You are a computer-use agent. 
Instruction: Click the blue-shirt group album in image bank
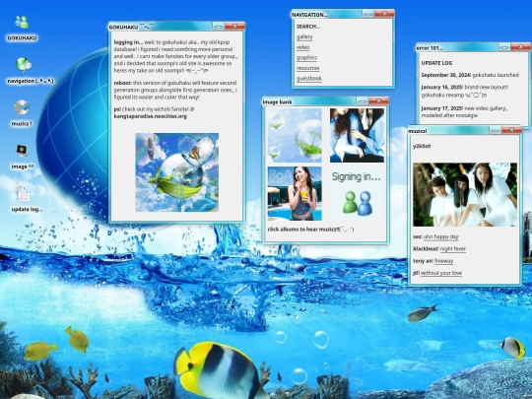[357, 135]
